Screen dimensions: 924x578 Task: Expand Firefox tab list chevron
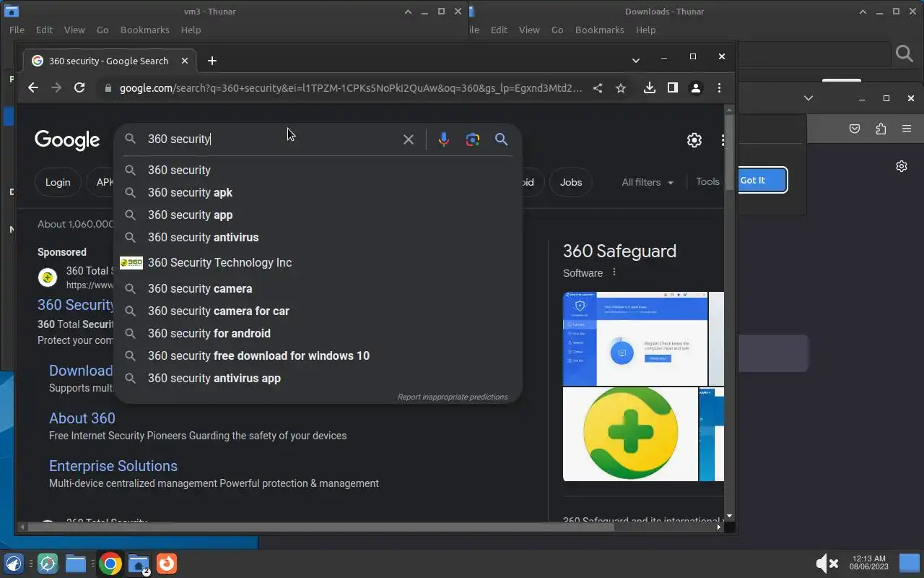tap(808, 98)
